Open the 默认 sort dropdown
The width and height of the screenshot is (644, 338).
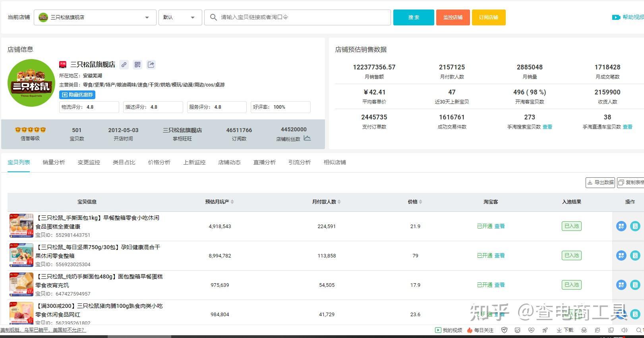pos(180,17)
